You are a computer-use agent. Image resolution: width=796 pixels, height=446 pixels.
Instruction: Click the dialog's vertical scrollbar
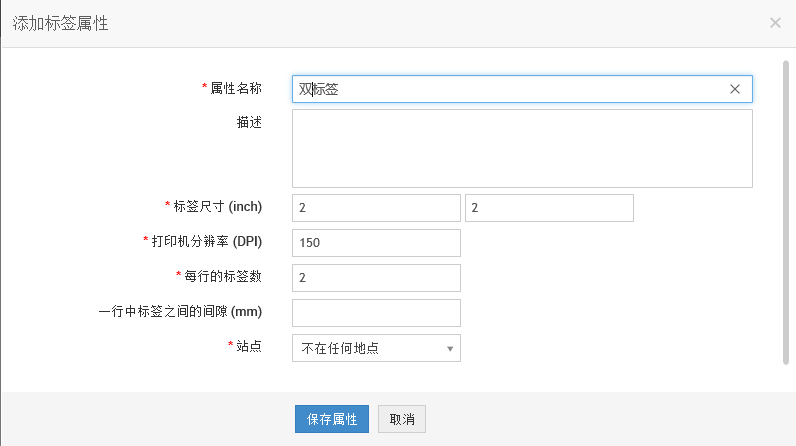point(785,210)
